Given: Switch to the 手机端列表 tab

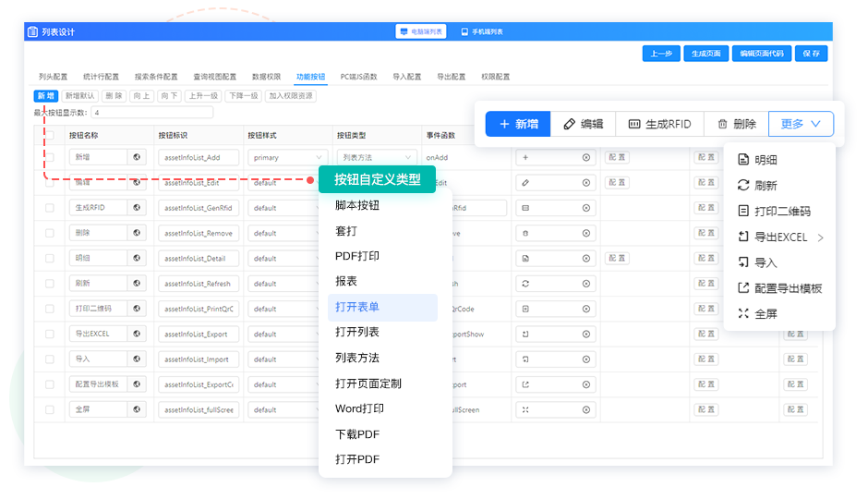Looking at the screenshot, I should pos(482,31).
